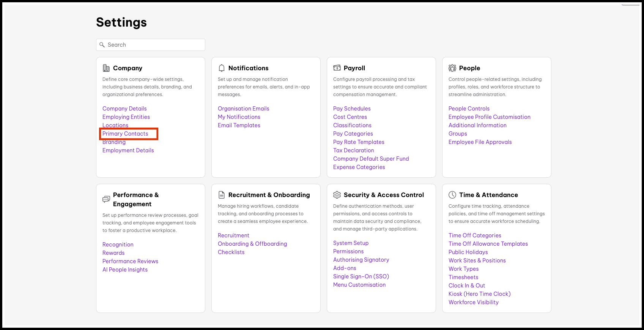Click the Time & Attendance clock icon
Viewport: 644px width, 330px height.
[452, 195]
